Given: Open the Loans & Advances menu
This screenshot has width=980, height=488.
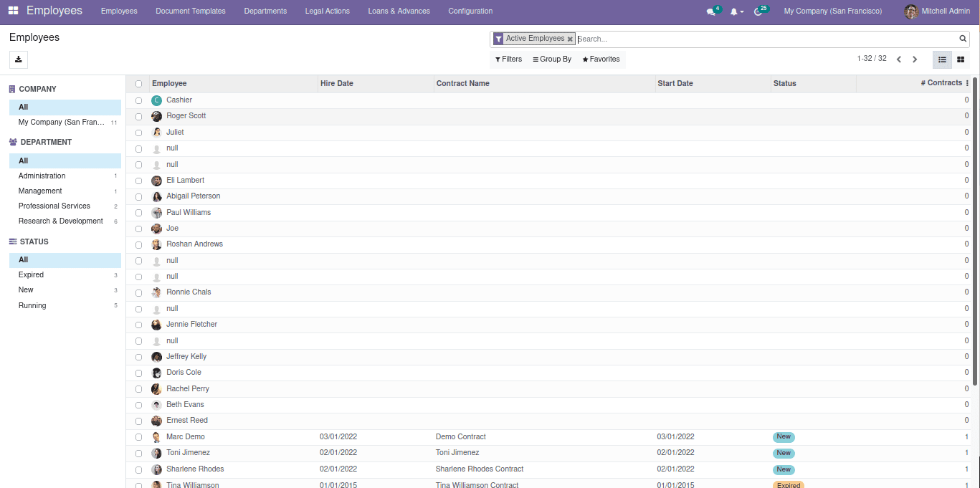Looking at the screenshot, I should (399, 11).
